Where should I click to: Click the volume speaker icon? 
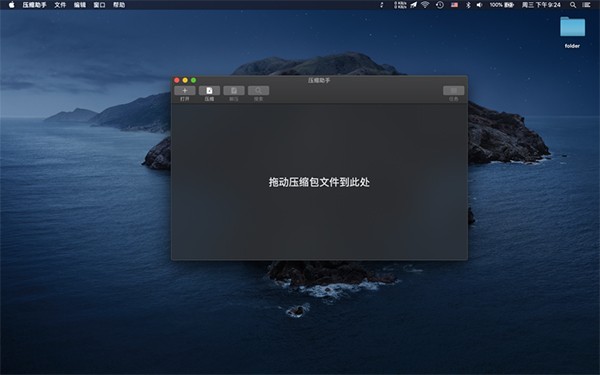[x=479, y=5]
